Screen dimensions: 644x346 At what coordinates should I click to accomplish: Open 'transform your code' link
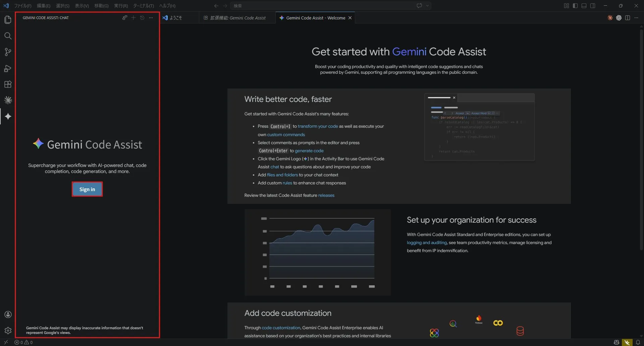point(318,126)
